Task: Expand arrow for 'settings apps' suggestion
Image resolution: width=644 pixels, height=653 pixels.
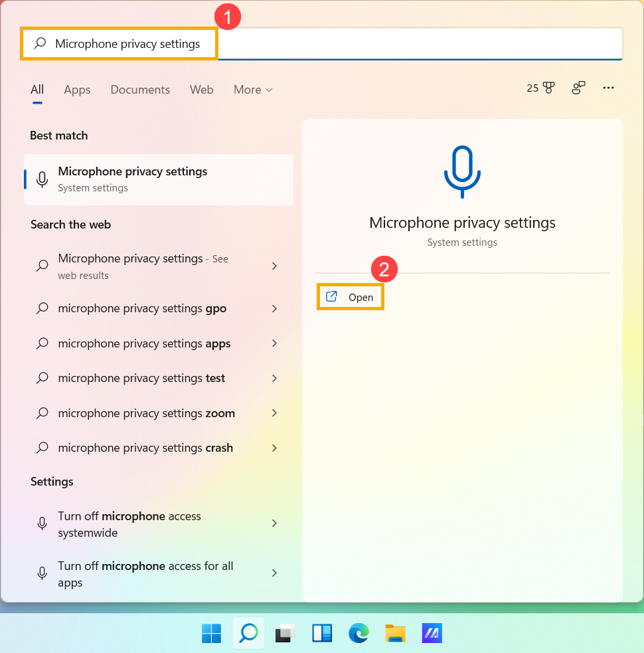Action: click(x=274, y=343)
